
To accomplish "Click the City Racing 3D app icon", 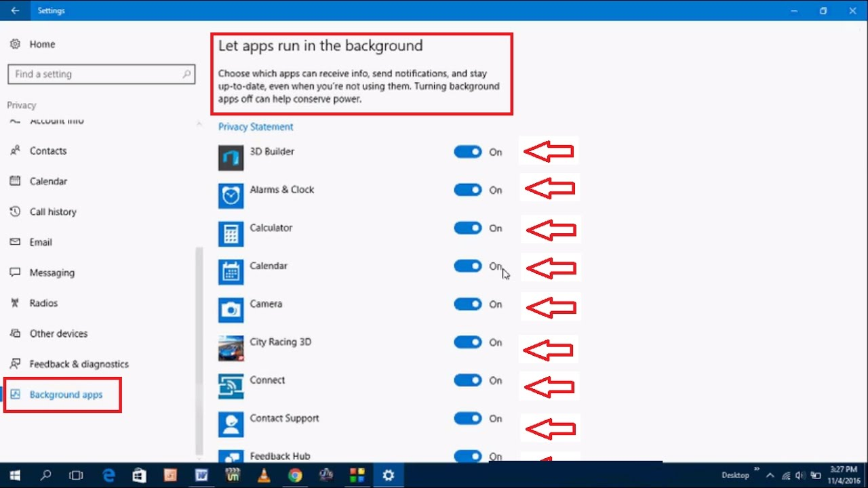I will (231, 348).
